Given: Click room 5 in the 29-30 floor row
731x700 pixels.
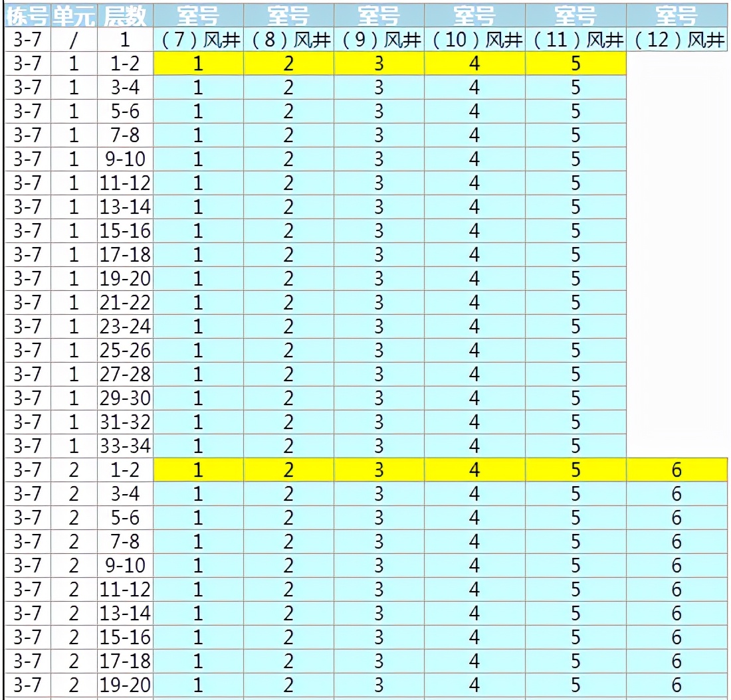Looking at the screenshot, I should coord(575,398).
